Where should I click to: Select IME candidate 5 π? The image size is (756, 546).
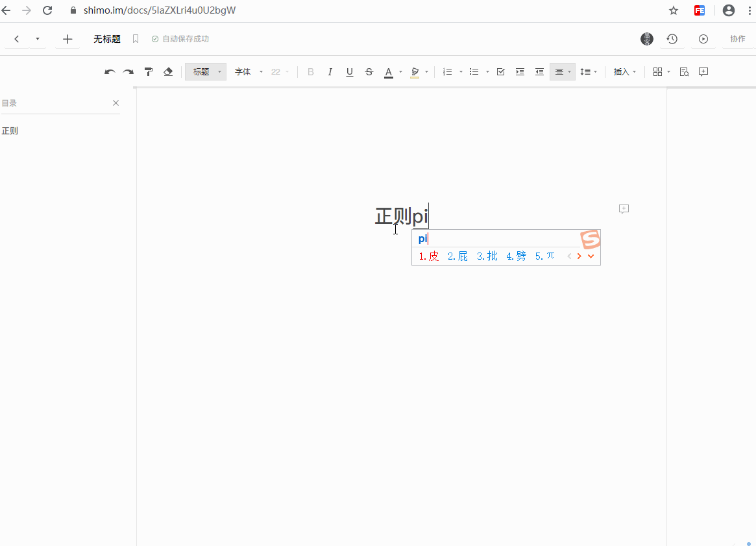545,256
